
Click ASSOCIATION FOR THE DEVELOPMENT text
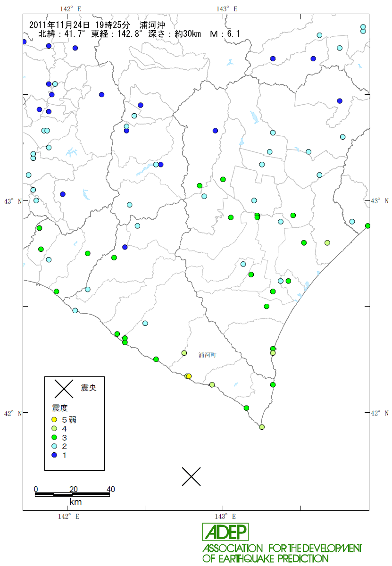[x=282, y=549]
